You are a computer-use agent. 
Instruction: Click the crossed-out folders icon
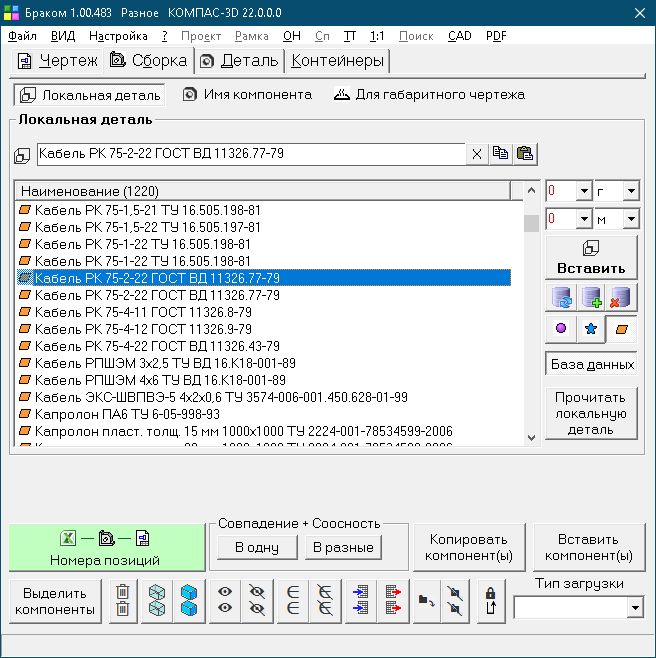pos(455,601)
